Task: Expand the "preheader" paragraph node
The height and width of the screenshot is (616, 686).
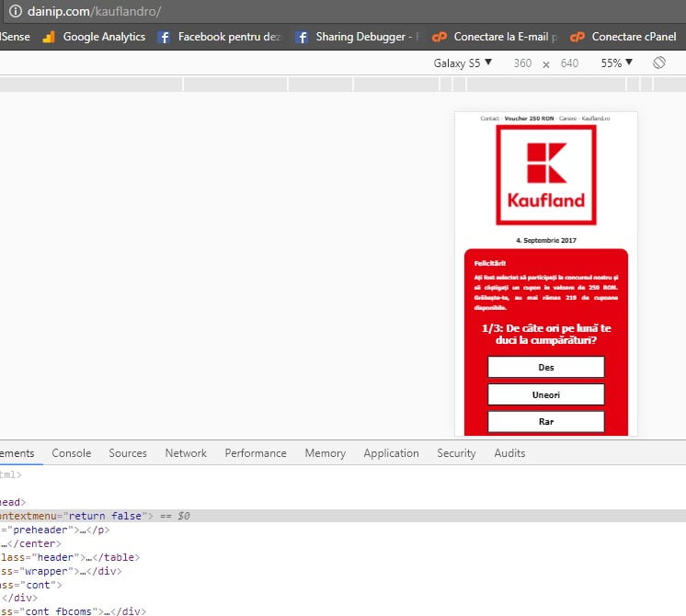Action: pos(54,530)
